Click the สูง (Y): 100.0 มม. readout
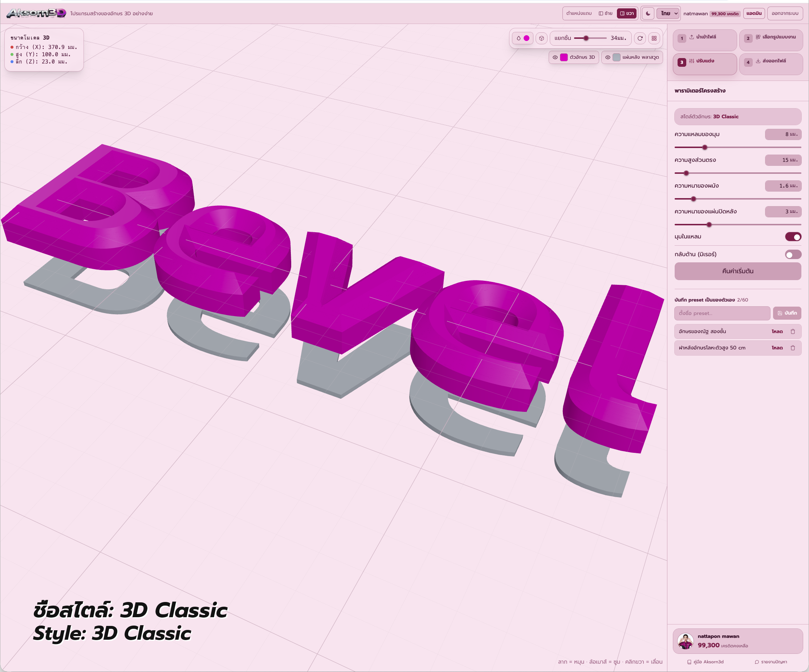Image resolution: width=809 pixels, height=672 pixels. 41,55
